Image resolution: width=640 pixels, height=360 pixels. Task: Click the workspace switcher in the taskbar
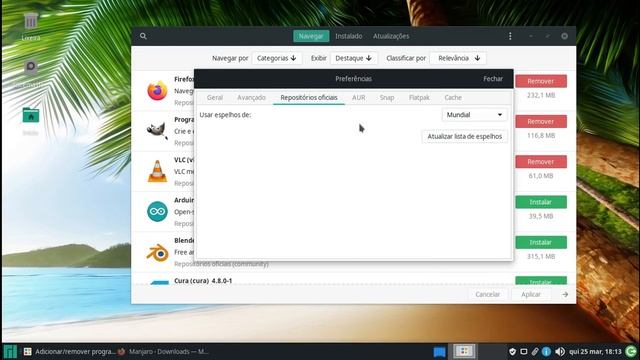pyautogui.click(x=464, y=351)
